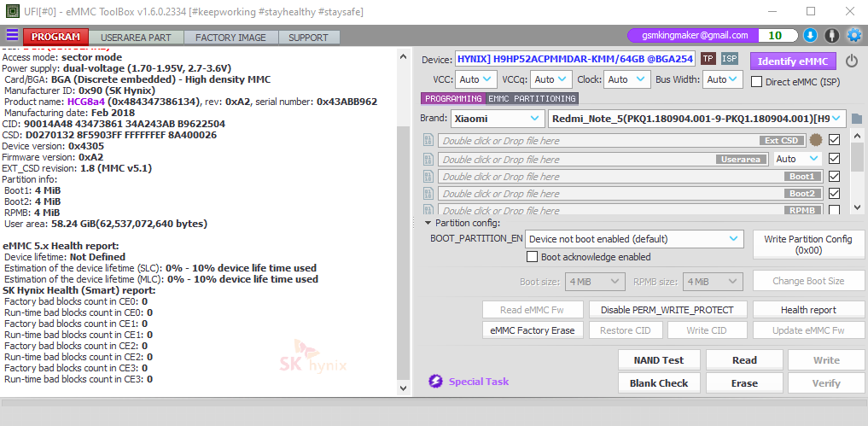Toggle the Ext CSD checkbox
Screen dimensions: 868x426
(834, 140)
